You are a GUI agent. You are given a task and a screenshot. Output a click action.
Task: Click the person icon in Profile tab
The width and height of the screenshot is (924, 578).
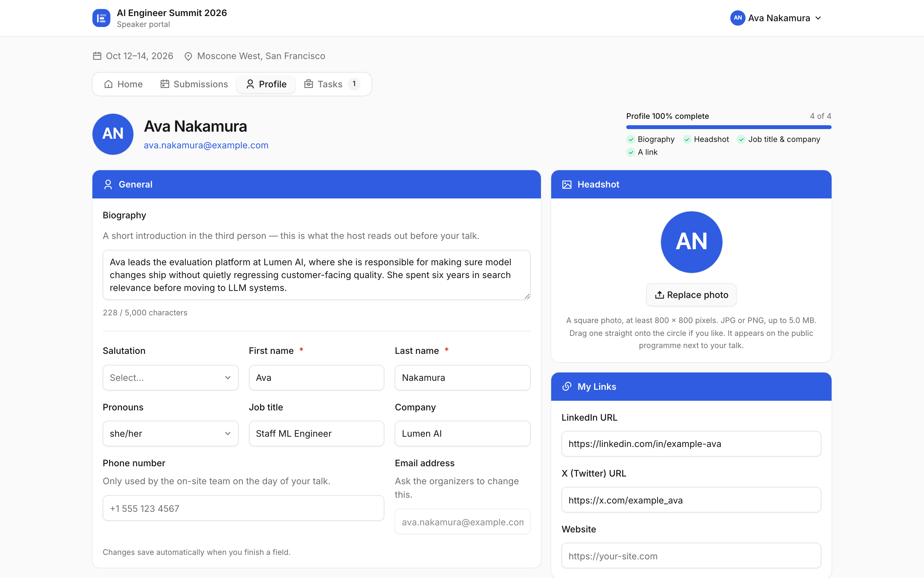(250, 84)
